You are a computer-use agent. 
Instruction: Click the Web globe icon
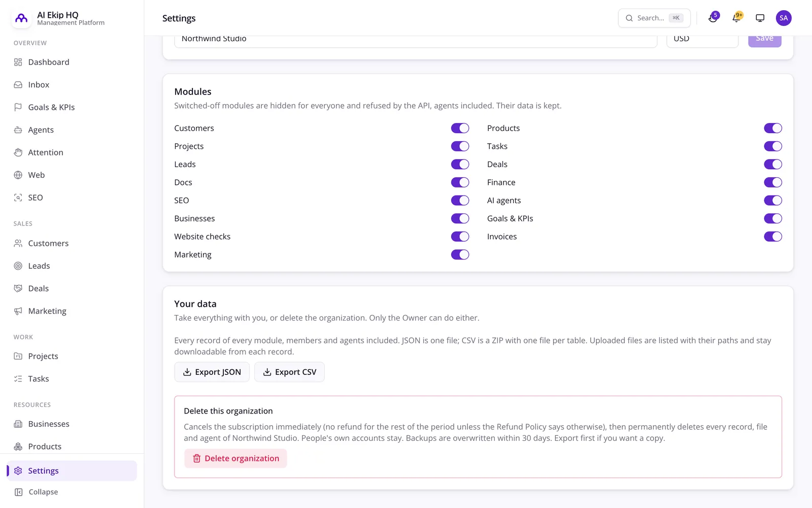(18, 175)
